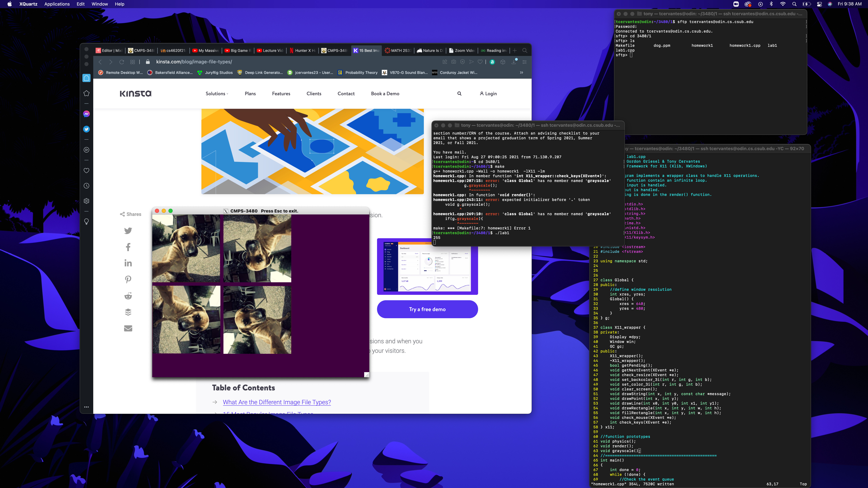Click the Kinsta logo
The width and height of the screenshot is (868, 488).
(x=135, y=94)
